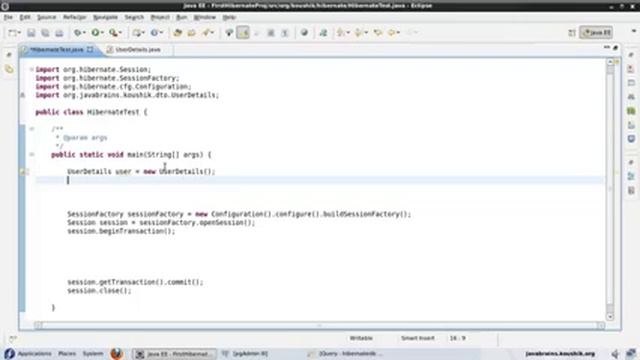Open the Places menu in the panel
Screen dimensions: 640x360
67,354
